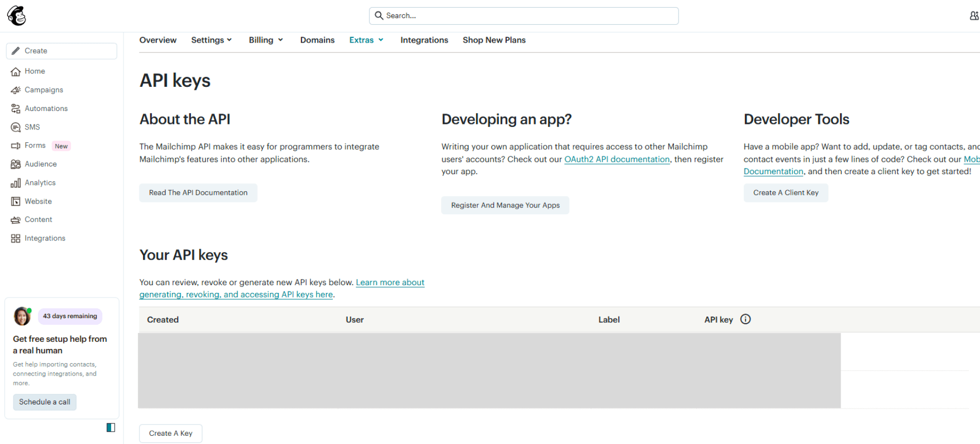Screen dimensions: 980x444
Task: Open the Overview tab
Action: click(158, 40)
